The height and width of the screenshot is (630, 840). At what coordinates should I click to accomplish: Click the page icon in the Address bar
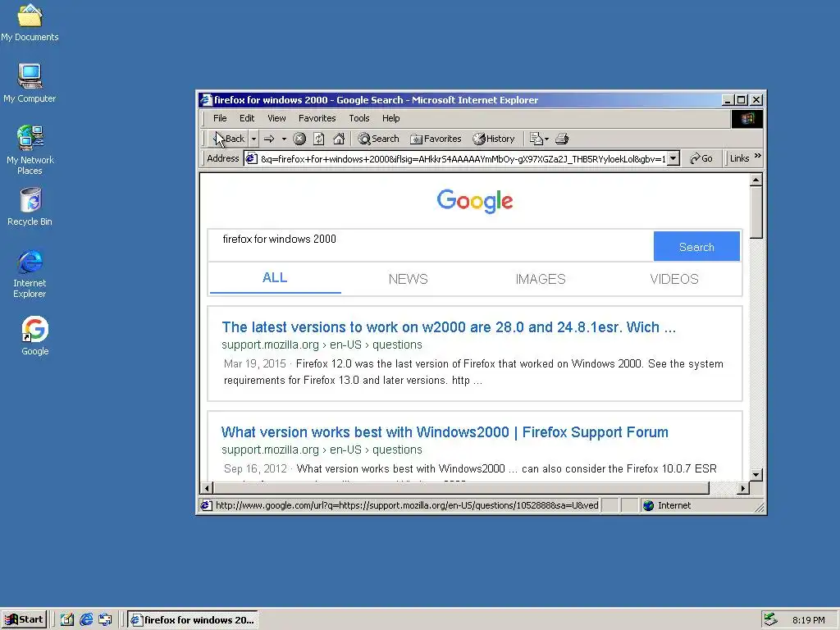click(251, 158)
